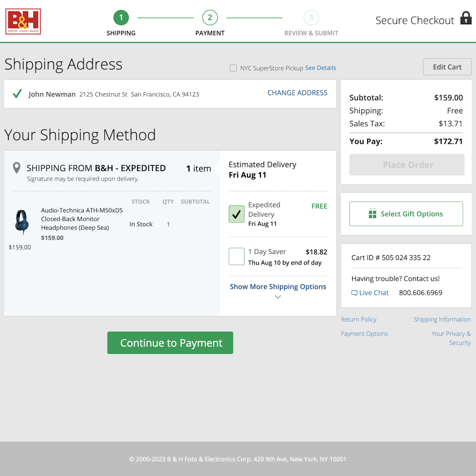Click the Live Chat speech bubble icon
The height and width of the screenshot is (476, 476).
tap(354, 292)
